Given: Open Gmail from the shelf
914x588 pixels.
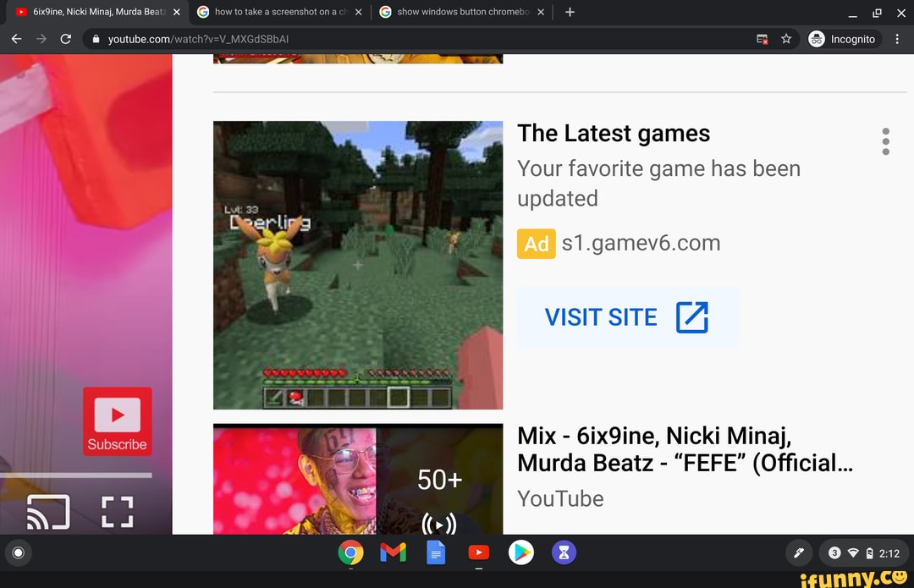Looking at the screenshot, I should click(x=393, y=552).
